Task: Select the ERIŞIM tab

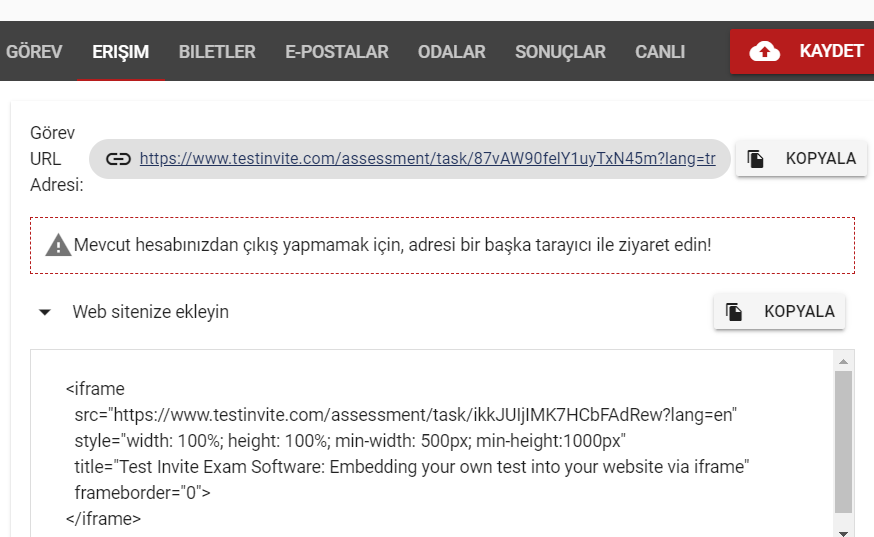Action: tap(120, 51)
